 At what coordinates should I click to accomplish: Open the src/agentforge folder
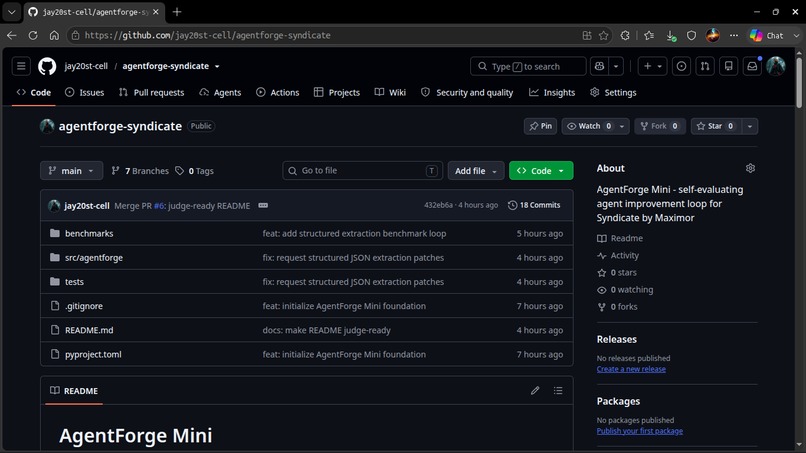pyautogui.click(x=94, y=258)
